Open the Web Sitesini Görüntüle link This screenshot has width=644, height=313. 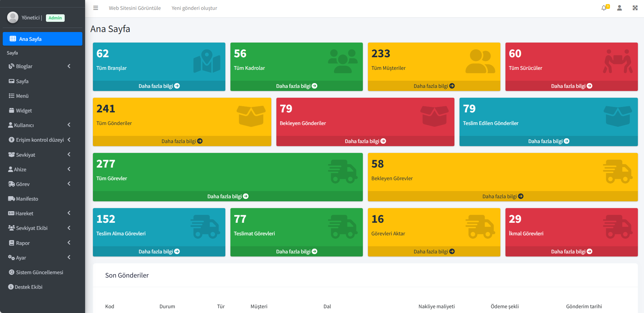click(x=135, y=8)
